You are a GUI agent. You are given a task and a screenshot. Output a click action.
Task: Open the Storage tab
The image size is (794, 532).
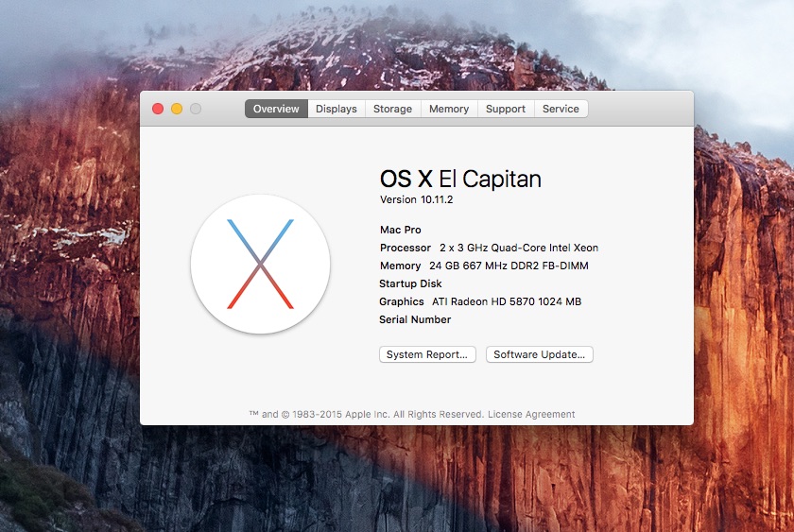392,109
